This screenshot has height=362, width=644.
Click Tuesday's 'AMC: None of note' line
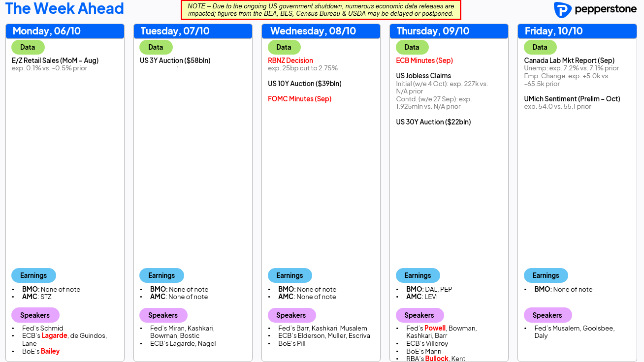point(179,297)
